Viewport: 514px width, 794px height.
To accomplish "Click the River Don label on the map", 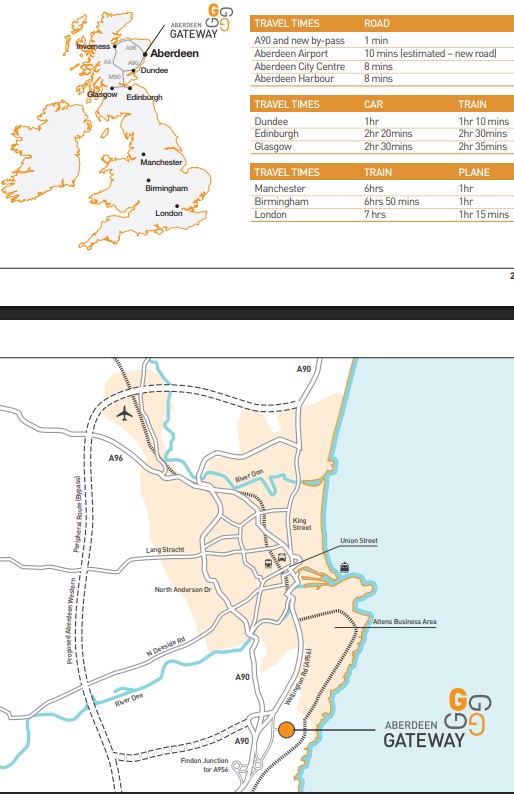I will pyautogui.click(x=249, y=477).
